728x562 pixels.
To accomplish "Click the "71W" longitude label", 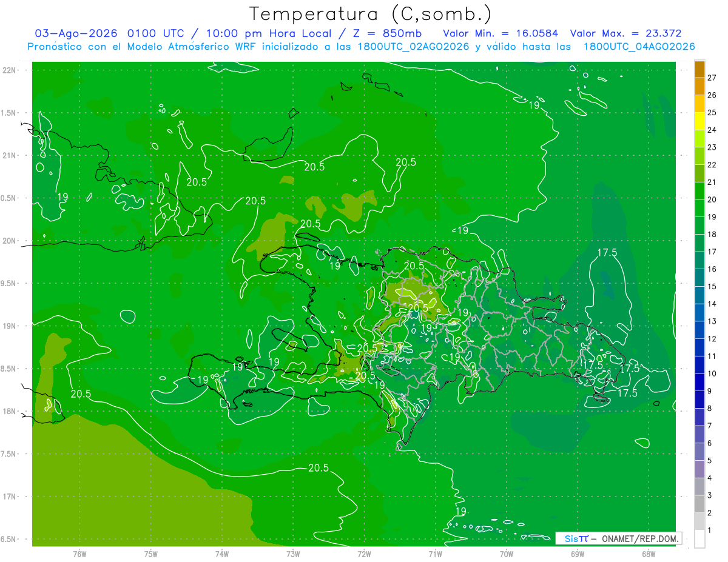I will [x=435, y=554].
